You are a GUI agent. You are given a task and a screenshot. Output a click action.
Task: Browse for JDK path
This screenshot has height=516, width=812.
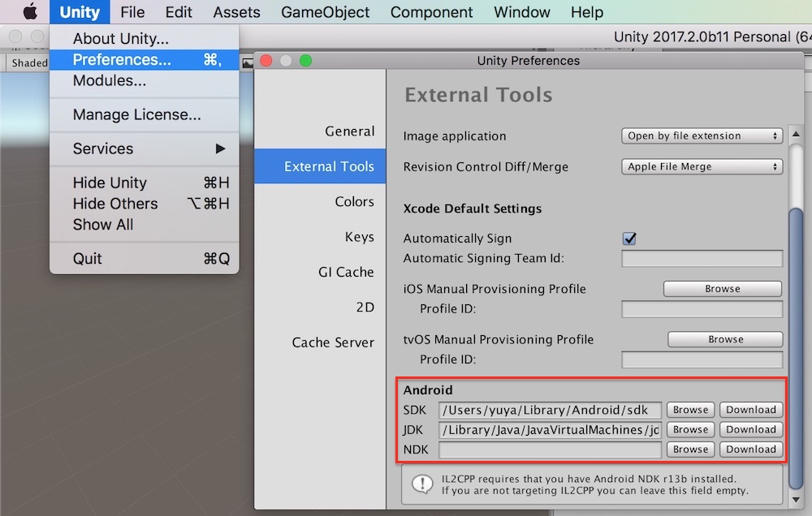coord(690,429)
